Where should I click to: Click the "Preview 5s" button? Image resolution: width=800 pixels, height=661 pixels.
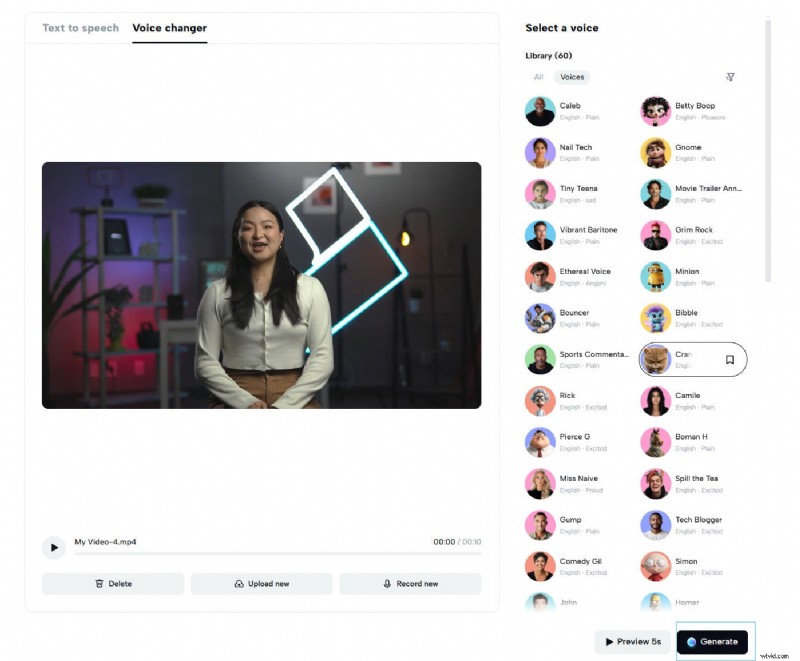pos(633,641)
